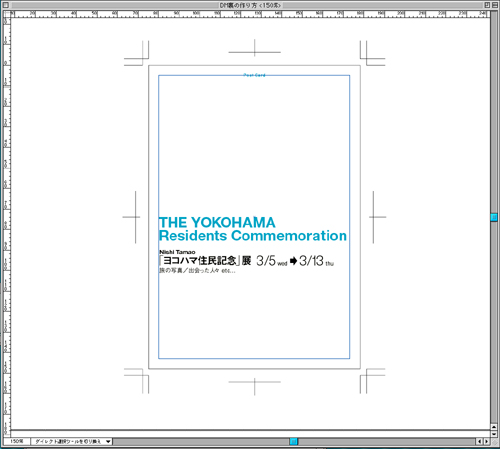
Task: Select the black arrow between dates
Action: coord(293,261)
